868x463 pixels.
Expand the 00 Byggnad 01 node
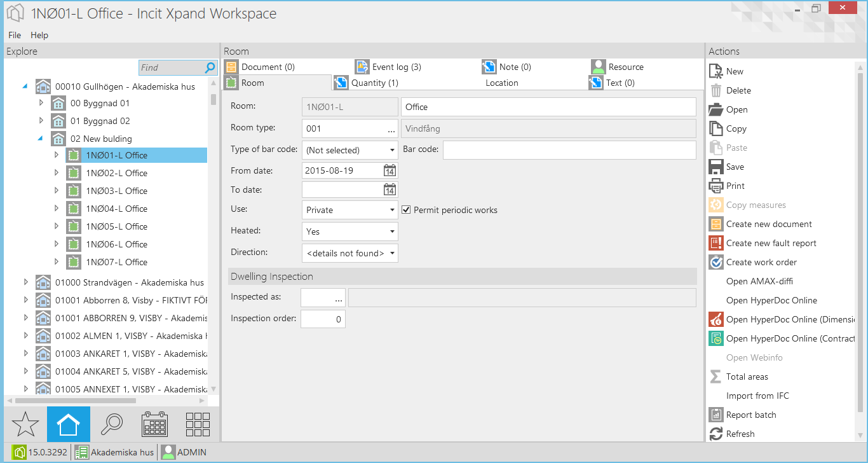[41, 102]
